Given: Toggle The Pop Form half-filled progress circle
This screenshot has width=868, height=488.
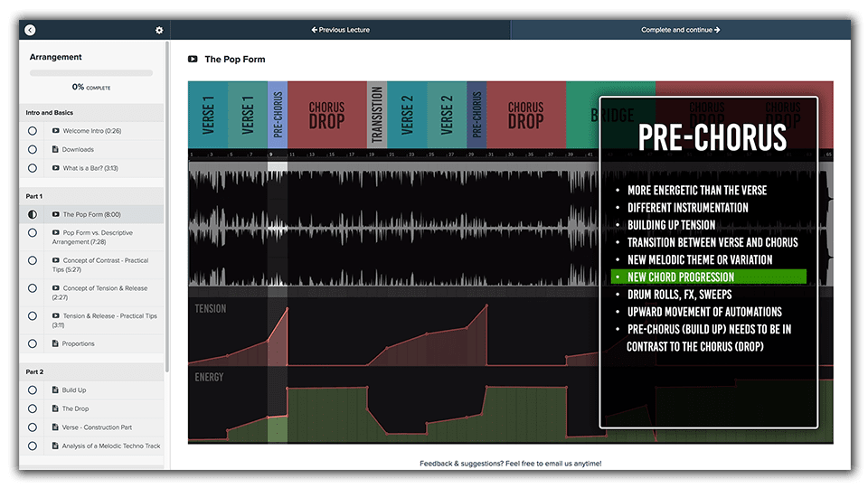Looking at the screenshot, I should pos(33,215).
